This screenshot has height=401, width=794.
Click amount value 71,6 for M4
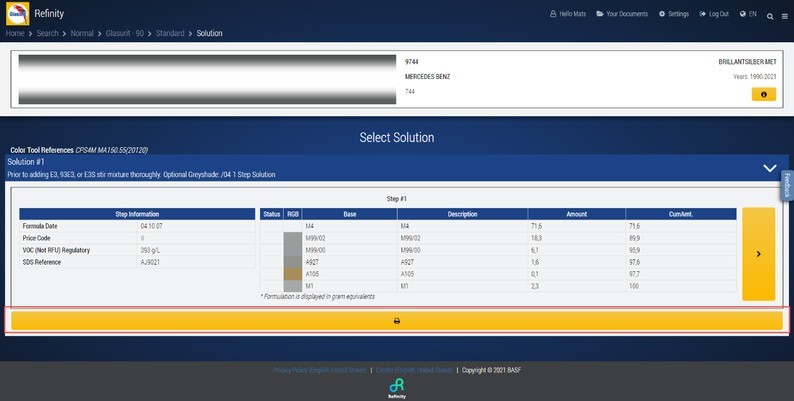536,226
